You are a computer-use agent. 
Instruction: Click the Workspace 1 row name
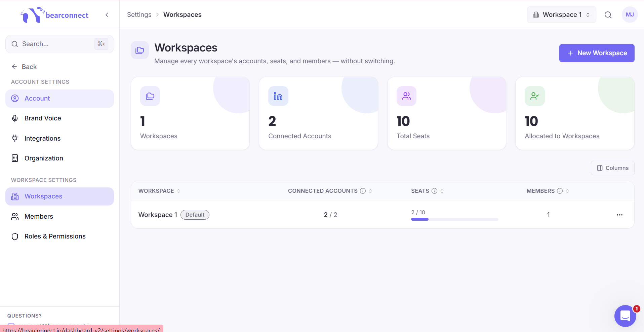(x=158, y=215)
